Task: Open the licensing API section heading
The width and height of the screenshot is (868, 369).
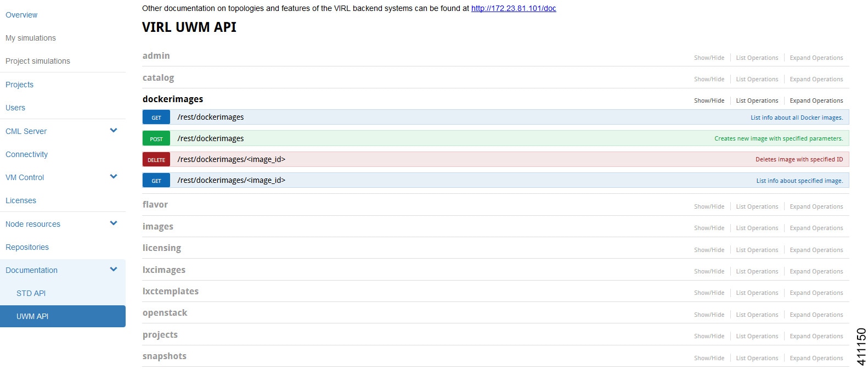Action: 162,248
